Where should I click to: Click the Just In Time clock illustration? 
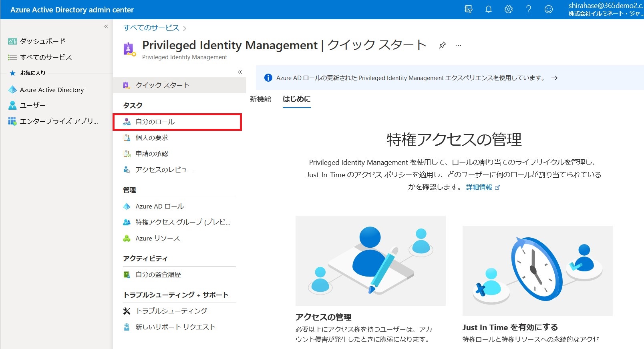click(537, 271)
